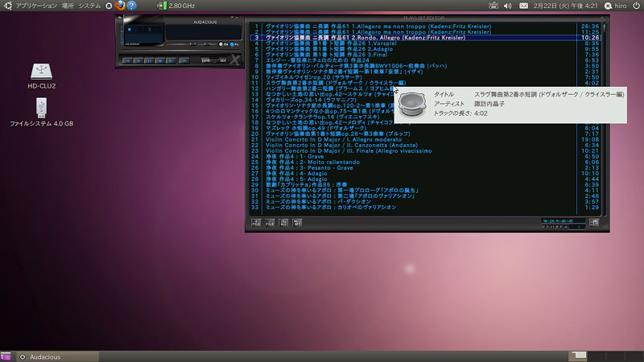
Task: Click the remove file button in playlist editor
Action: pos(270,223)
